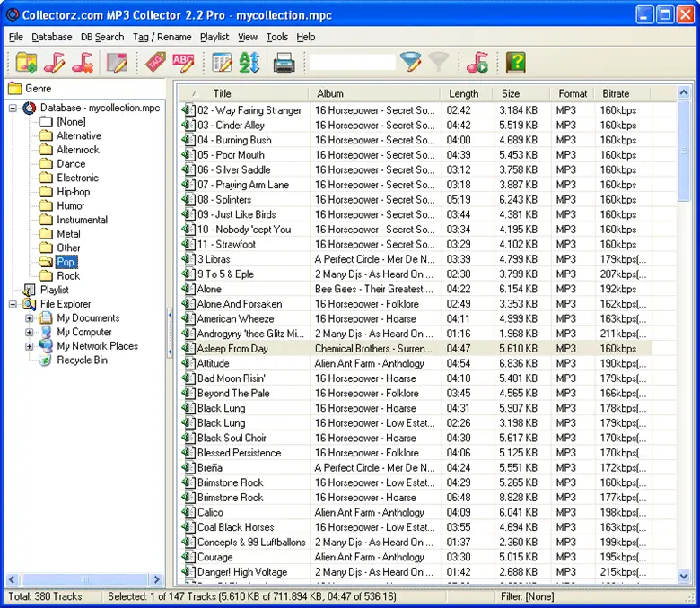Click the add folder toolbar icon
700x608 pixels.
(x=26, y=62)
